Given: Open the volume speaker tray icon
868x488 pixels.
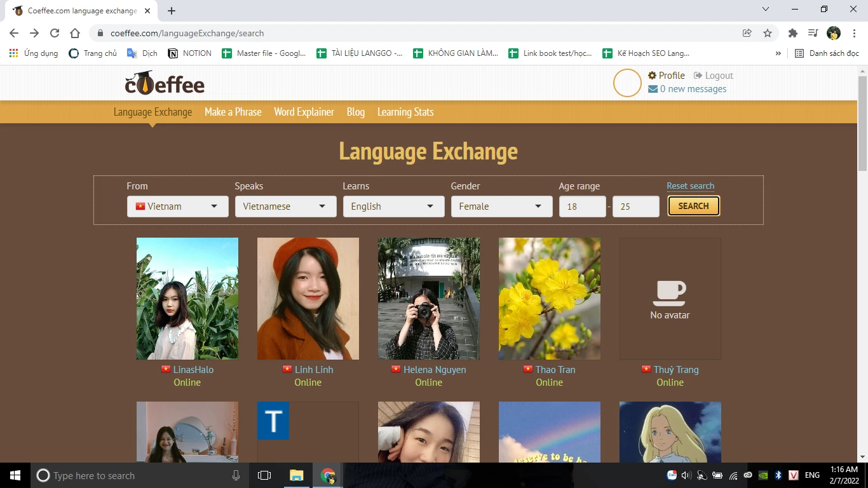Looking at the screenshot, I should [x=686, y=475].
